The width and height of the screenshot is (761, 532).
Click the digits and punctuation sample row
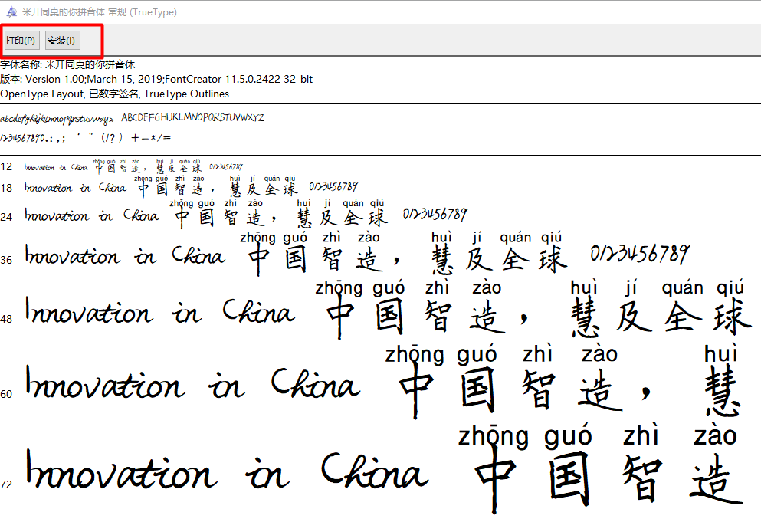click(86, 138)
